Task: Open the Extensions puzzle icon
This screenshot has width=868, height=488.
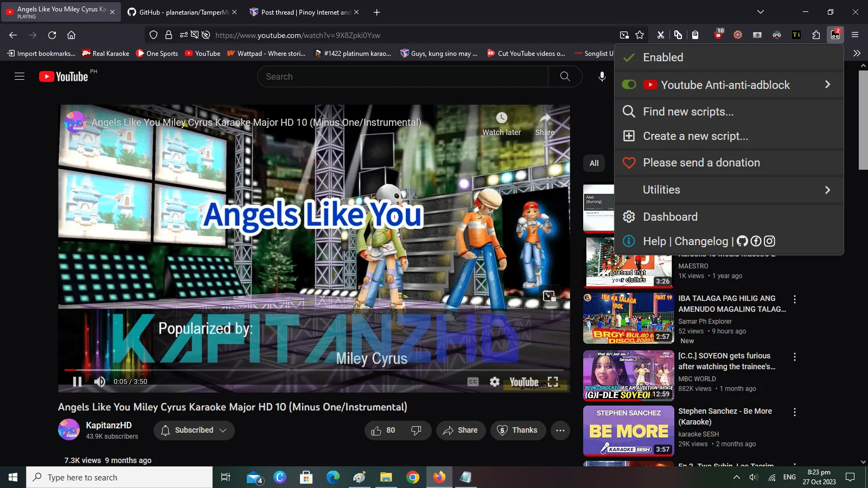Action: 816,35
